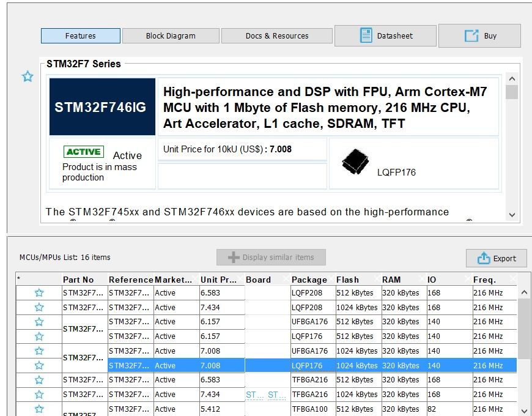
Task: Click the Part No cell spanning the 7.008 rows
Action: coord(85,358)
